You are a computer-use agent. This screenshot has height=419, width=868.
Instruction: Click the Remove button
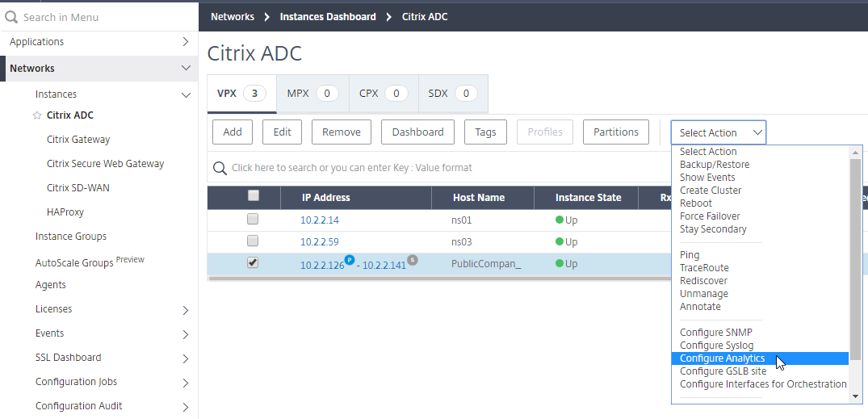[x=342, y=132]
